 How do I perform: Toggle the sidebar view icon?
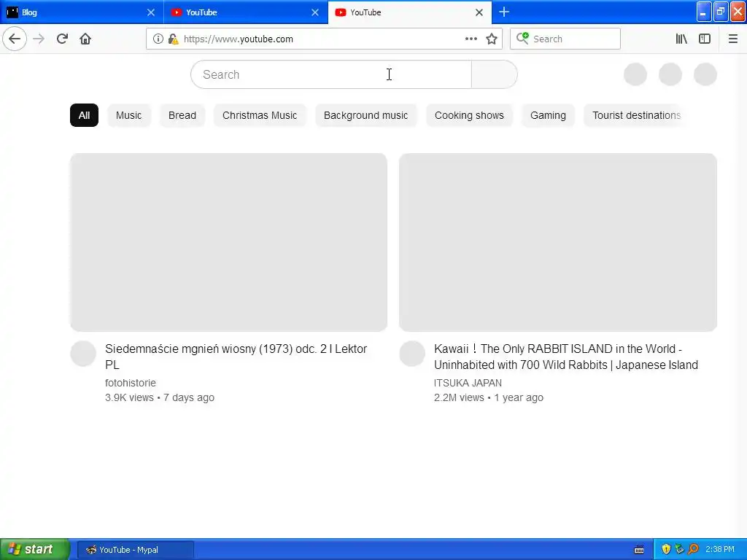coord(705,39)
